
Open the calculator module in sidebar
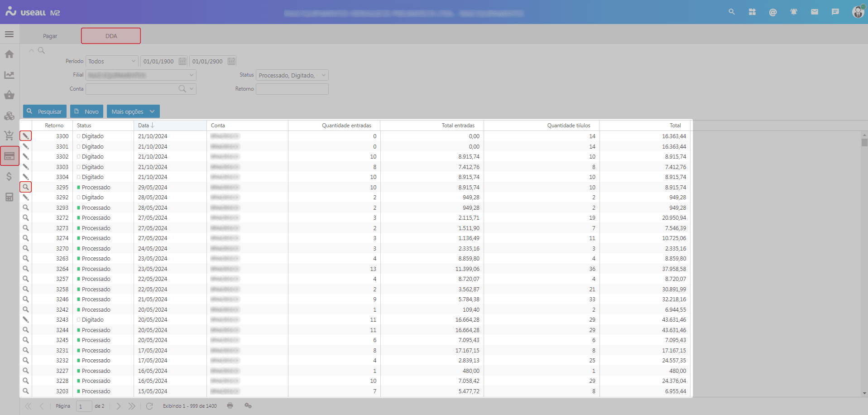pyautogui.click(x=9, y=197)
